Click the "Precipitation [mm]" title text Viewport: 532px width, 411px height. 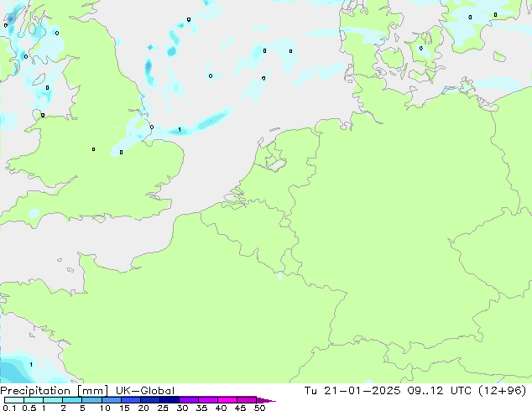point(54,391)
